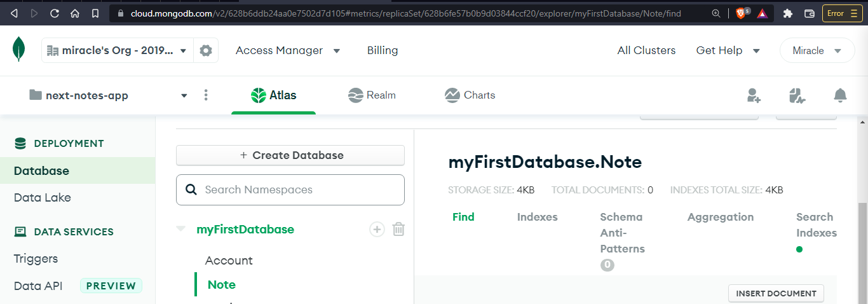This screenshot has height=304, width=868.
Task: Open browser extensions puzzle icon
Action: tap(788, 13)
